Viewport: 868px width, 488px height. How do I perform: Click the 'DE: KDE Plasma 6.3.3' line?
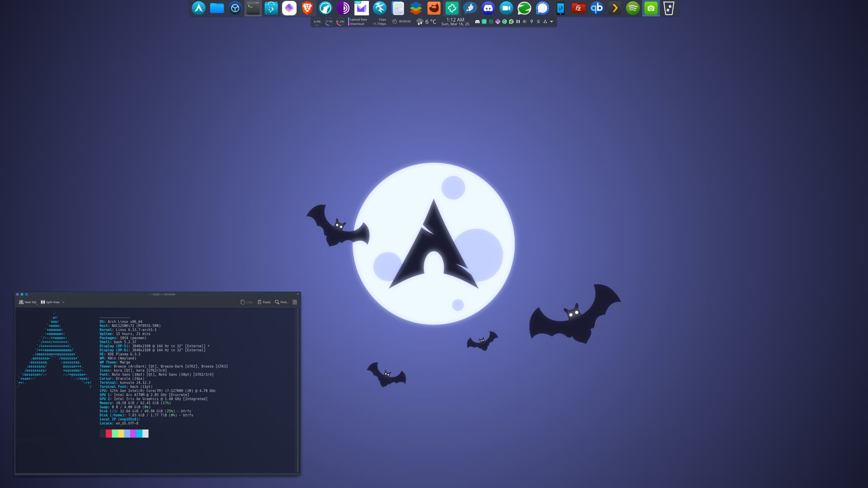(120, 354)
